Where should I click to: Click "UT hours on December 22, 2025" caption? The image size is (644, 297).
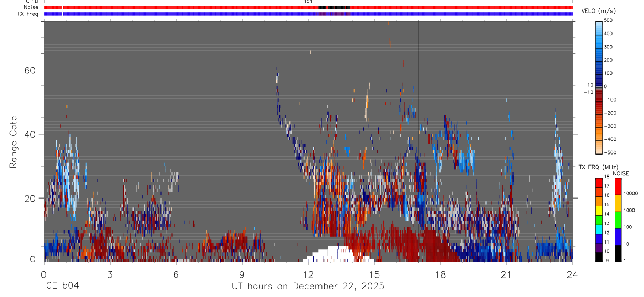(x=308, y=286)
